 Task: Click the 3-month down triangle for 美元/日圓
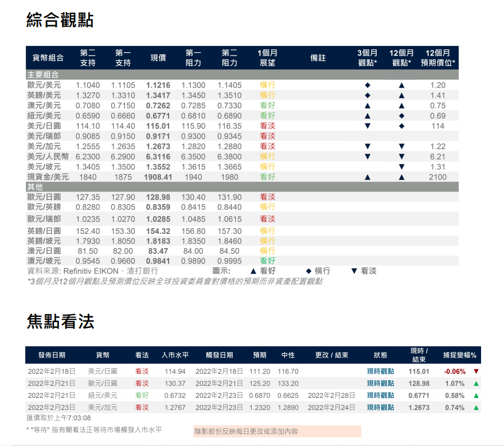pyautogui.click(x=368, y=126)
